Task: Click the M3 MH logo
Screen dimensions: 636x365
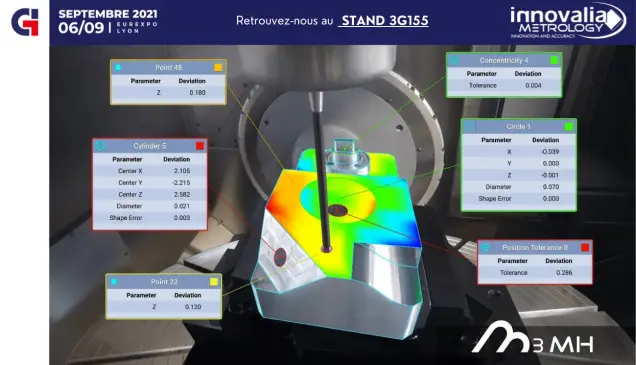Action: coord(533,337)
